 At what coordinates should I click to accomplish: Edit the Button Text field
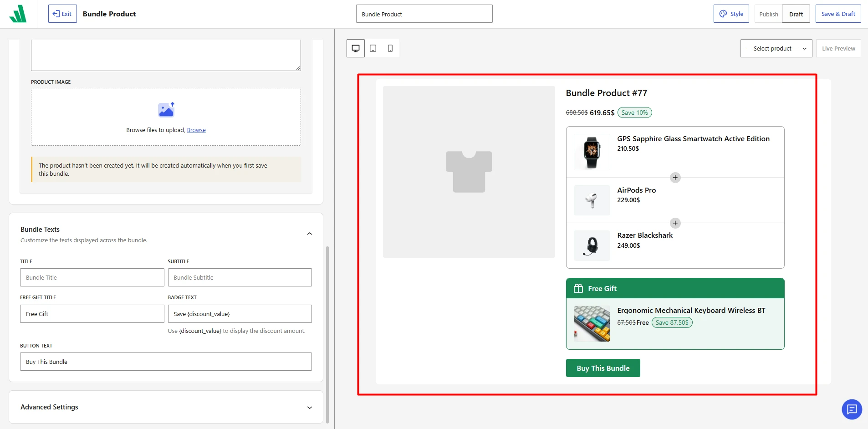(166, 362)
